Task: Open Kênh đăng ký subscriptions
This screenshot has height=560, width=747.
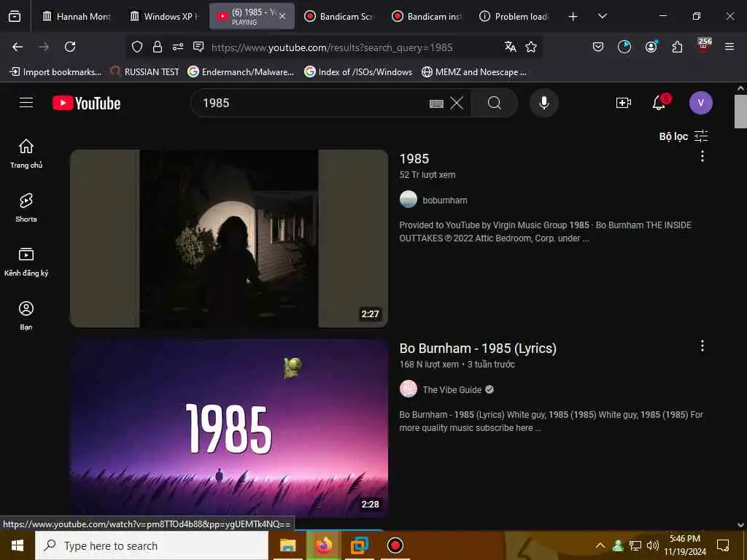Action: (26, 262)
